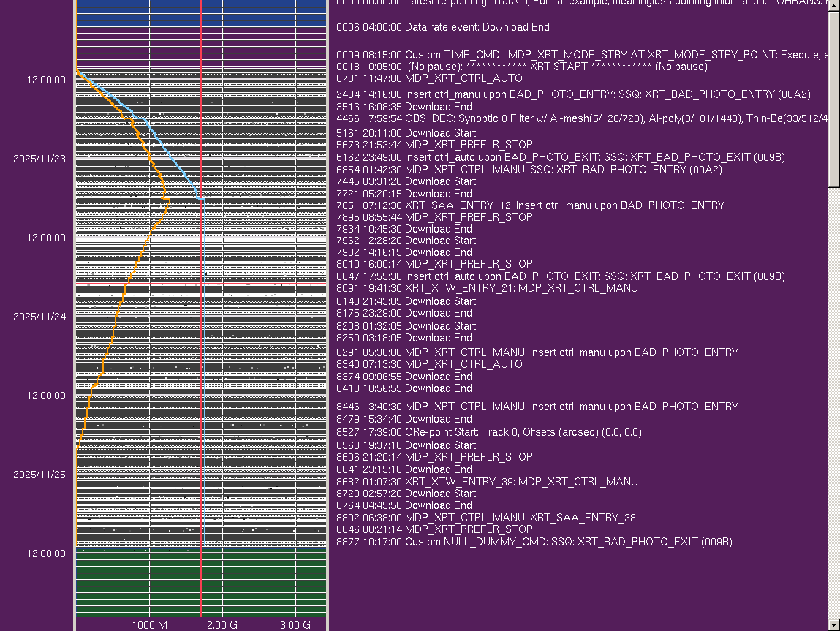
Task: Click the 2025/11/24 date label
Action: (39, 317)
